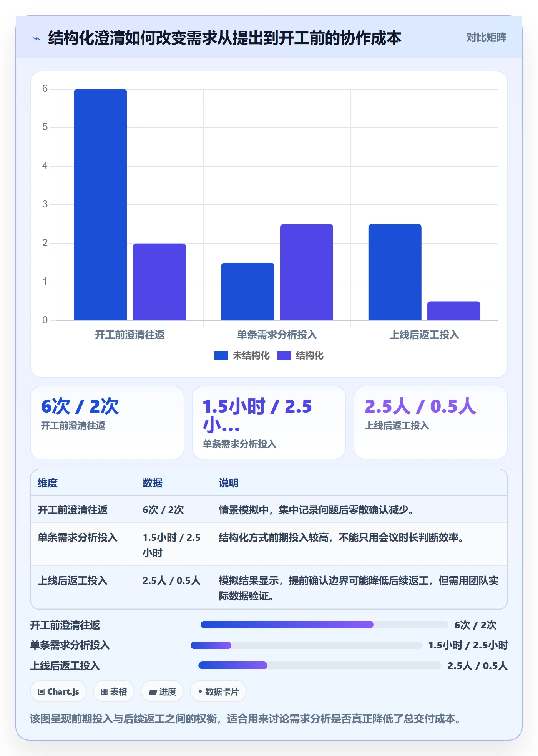Screen dimensions: 538x756
Task: Click the 进度 tag chip
Action: click(162, 691)
